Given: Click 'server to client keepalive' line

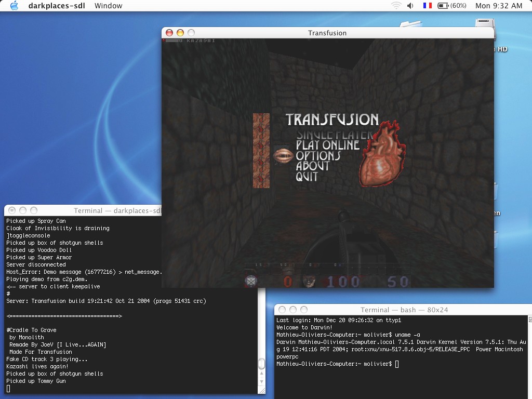Looking at the screenshot, I should point(54,286).
